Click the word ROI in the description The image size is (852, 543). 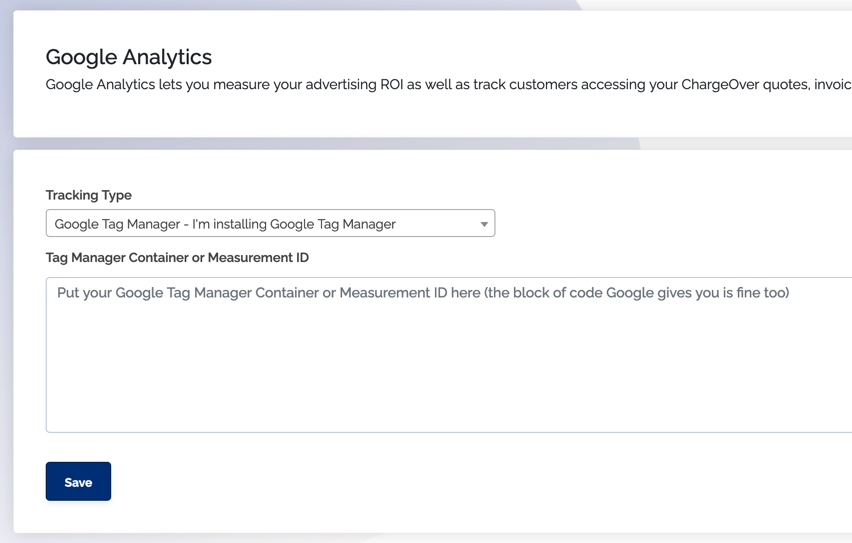391,85
